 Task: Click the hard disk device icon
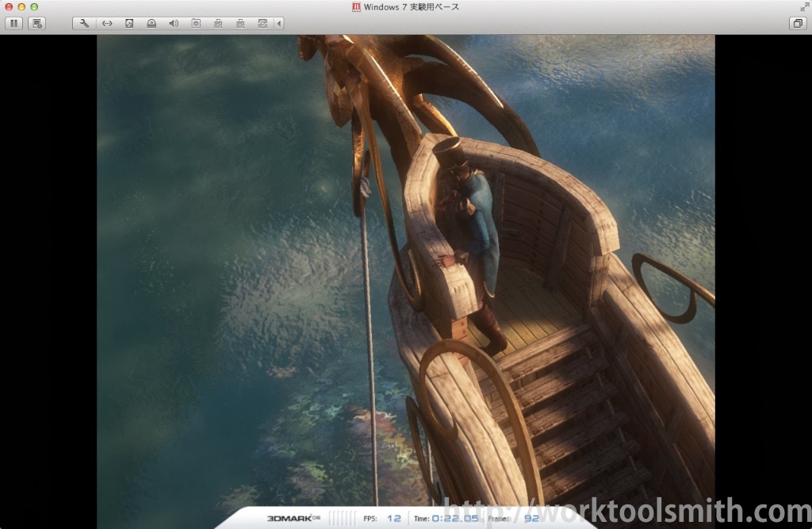[129, 23]
